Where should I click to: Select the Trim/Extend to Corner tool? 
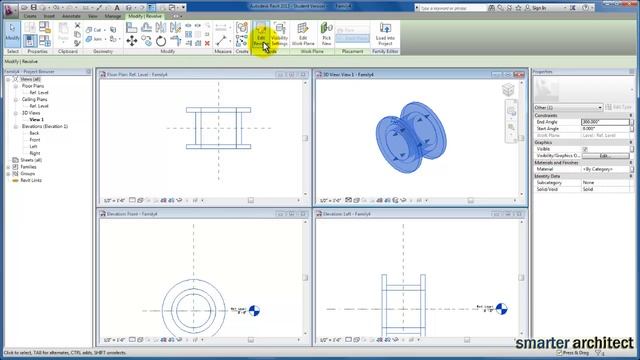tap(176, 41)
